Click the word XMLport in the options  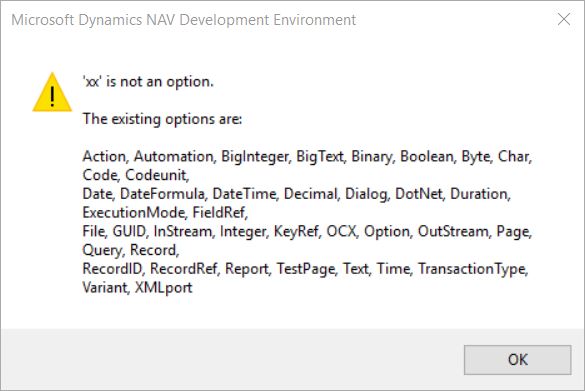pos(163,288)
